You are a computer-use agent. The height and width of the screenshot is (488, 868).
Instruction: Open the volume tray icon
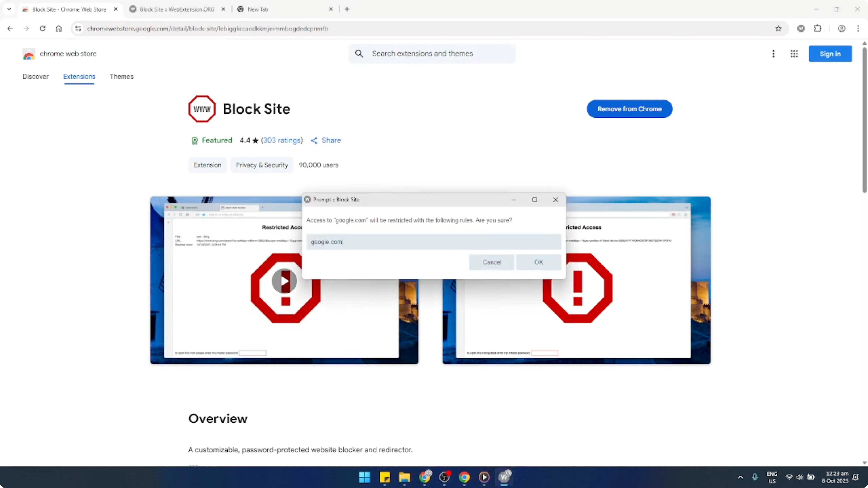pos(799,477)
